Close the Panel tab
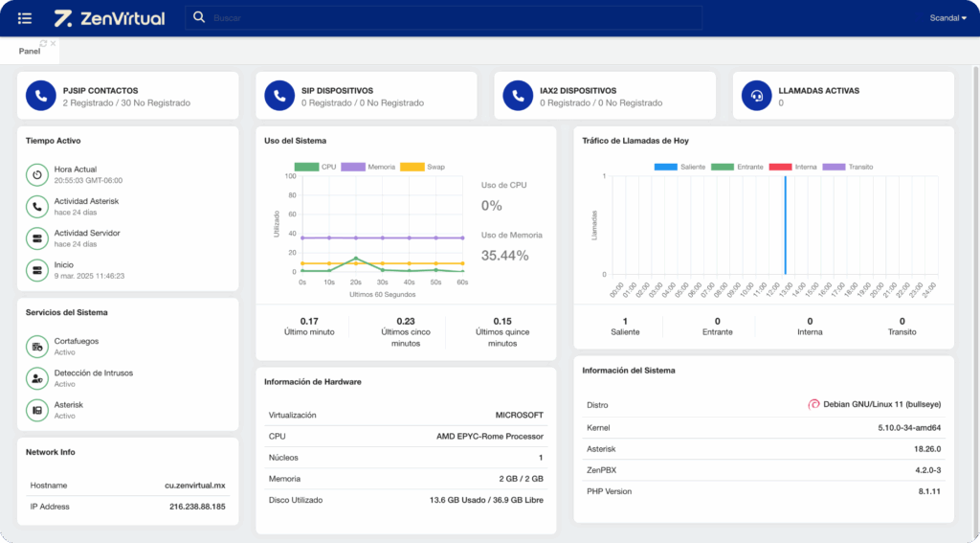 pos(54,43)
